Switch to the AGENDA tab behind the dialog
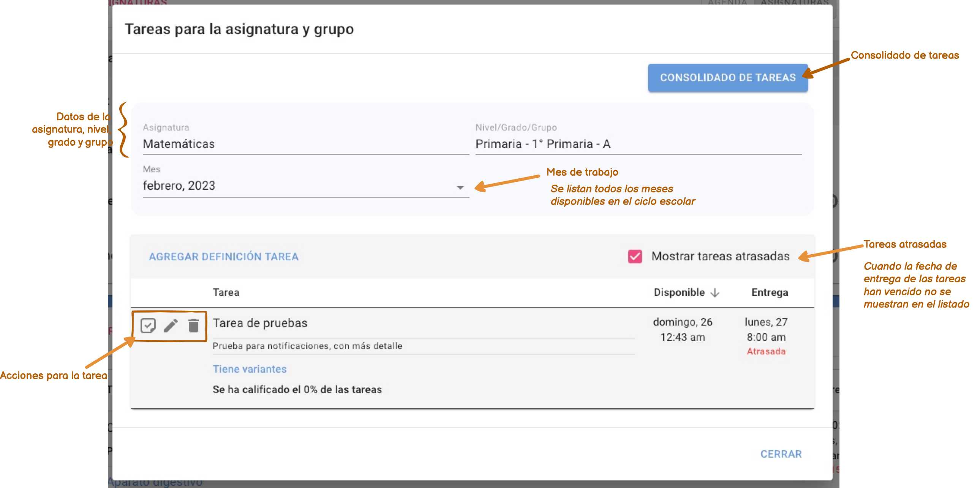The image size is (980, 488). pos(727,2)
